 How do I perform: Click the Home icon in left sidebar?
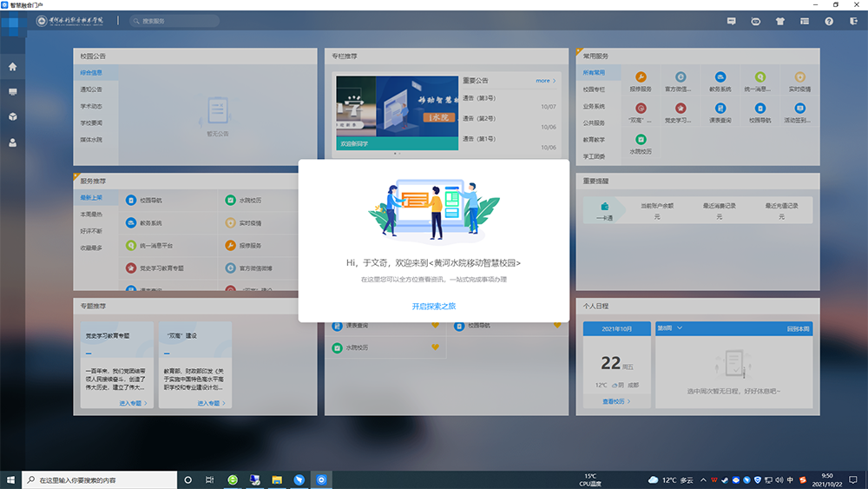tap(12, 67)
